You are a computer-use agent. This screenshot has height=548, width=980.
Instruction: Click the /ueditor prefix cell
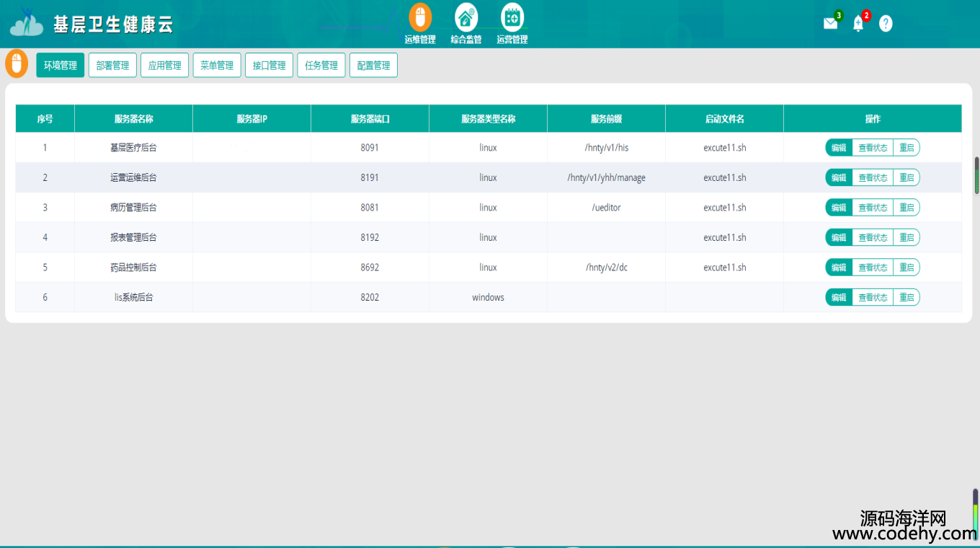tap(606, 208)
